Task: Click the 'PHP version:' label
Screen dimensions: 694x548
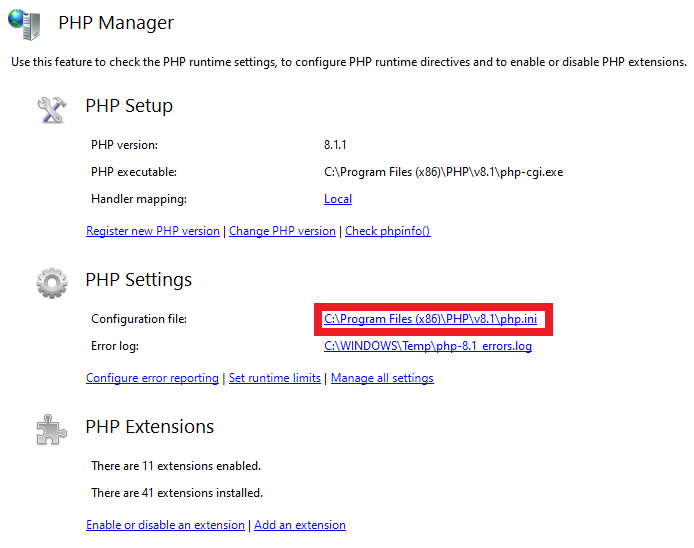Action: pos(124,145)
